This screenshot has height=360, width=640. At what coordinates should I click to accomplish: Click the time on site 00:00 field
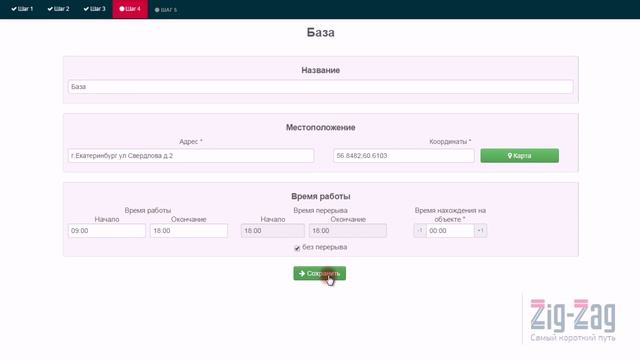(450, 231)
